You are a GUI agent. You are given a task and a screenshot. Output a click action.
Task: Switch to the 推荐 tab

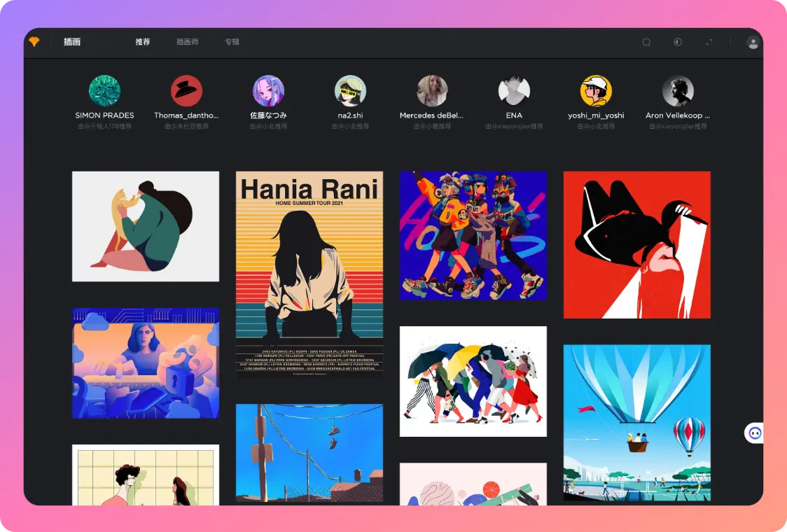point(143,42)
